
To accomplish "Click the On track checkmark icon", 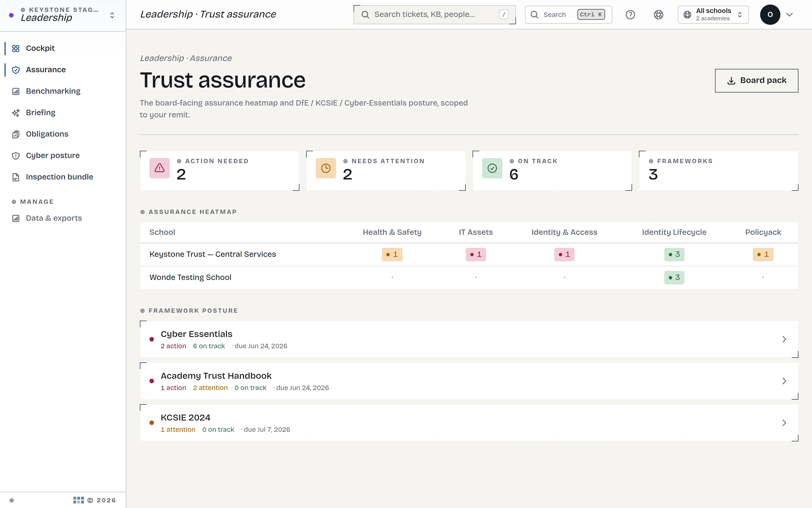I will (x=492, y=168).
